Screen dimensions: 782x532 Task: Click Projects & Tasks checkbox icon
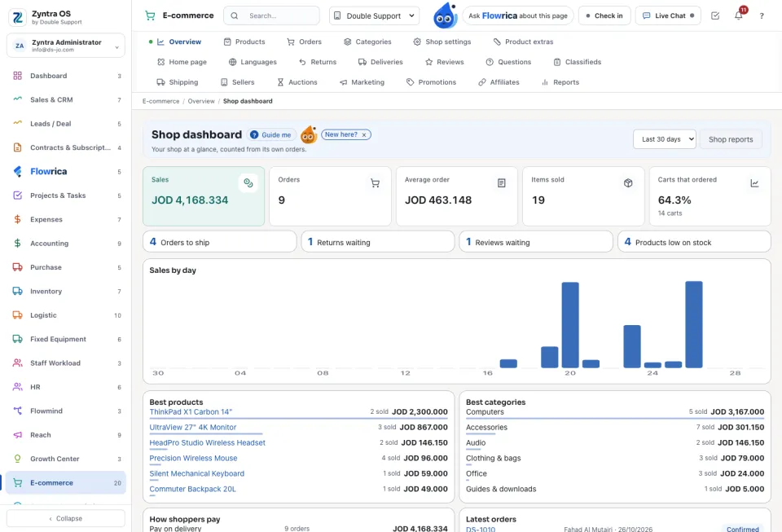coord(17,196)
